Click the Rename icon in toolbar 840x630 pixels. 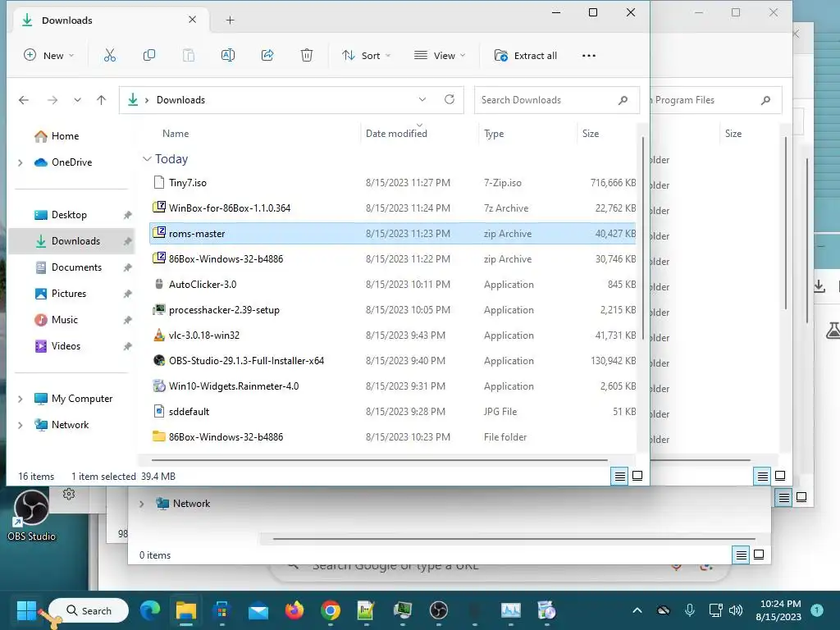click(x=228, y=55)
